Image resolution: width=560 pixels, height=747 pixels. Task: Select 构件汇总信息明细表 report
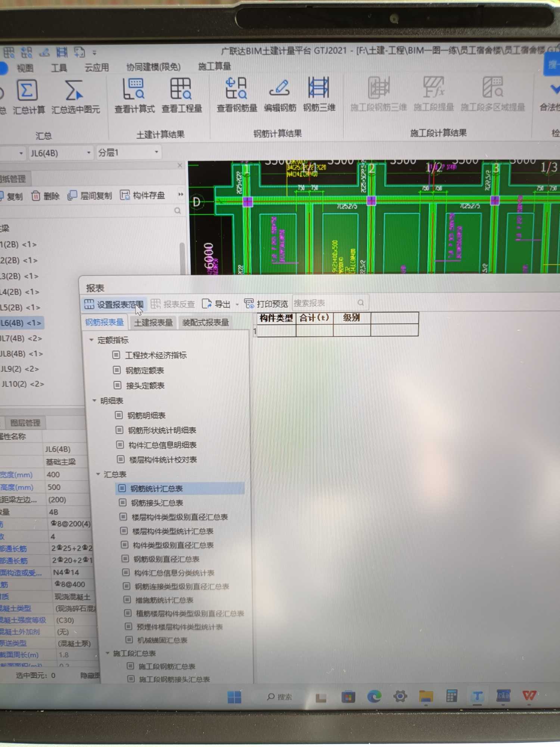(156, 445)
